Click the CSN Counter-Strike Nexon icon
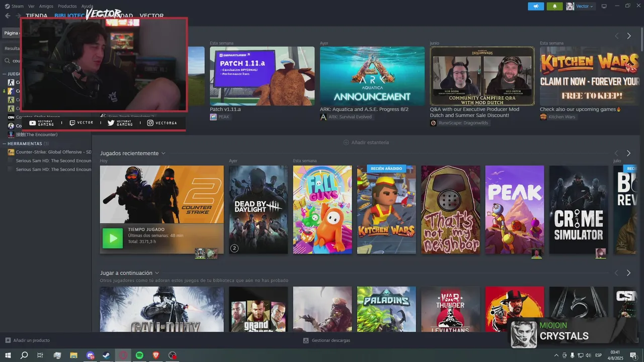This screenshot has width=644, height=362. pos(11,117)
